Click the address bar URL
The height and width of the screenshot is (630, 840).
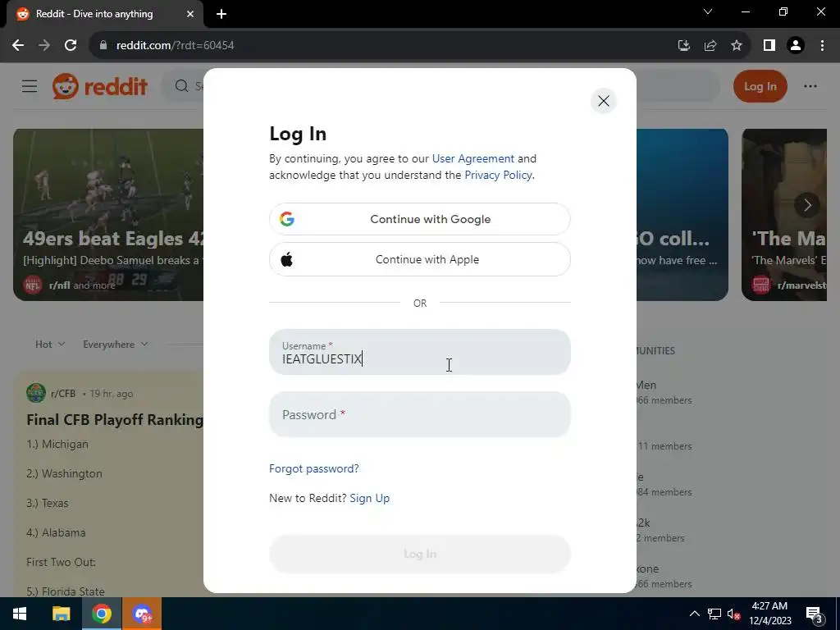pos(176,46)
